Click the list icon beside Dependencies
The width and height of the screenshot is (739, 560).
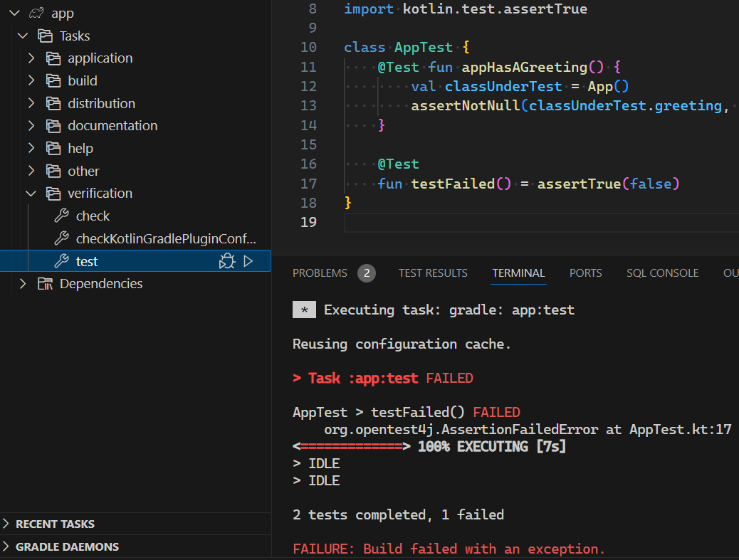45,283
